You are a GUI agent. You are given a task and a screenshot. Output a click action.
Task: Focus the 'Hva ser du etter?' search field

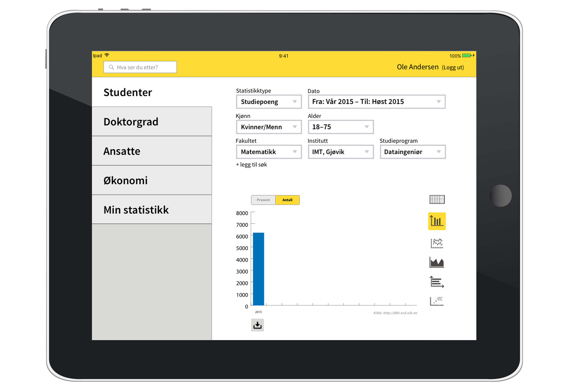[140, 67]
